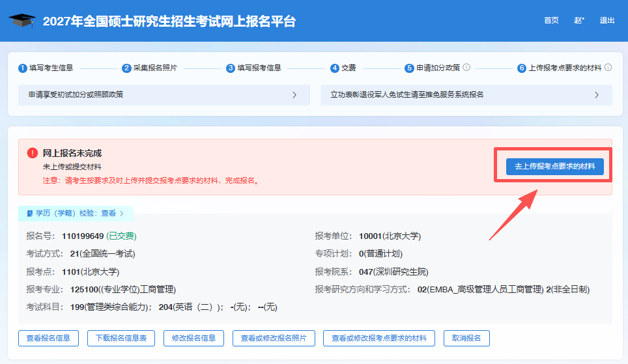Click the 10001(北京大学) 报考单位 value
Image resolution: width=628 pixels, height=364 pixels.
coord(390,236)
